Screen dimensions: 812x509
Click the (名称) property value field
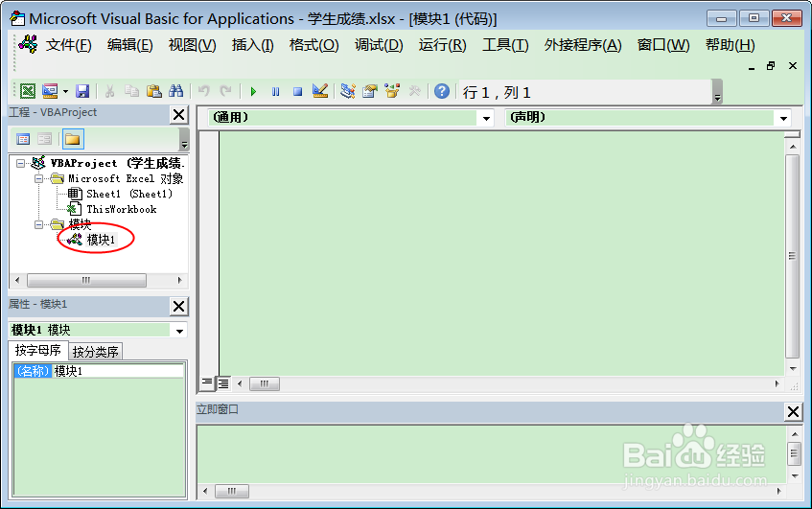click(x=118, y=371)
